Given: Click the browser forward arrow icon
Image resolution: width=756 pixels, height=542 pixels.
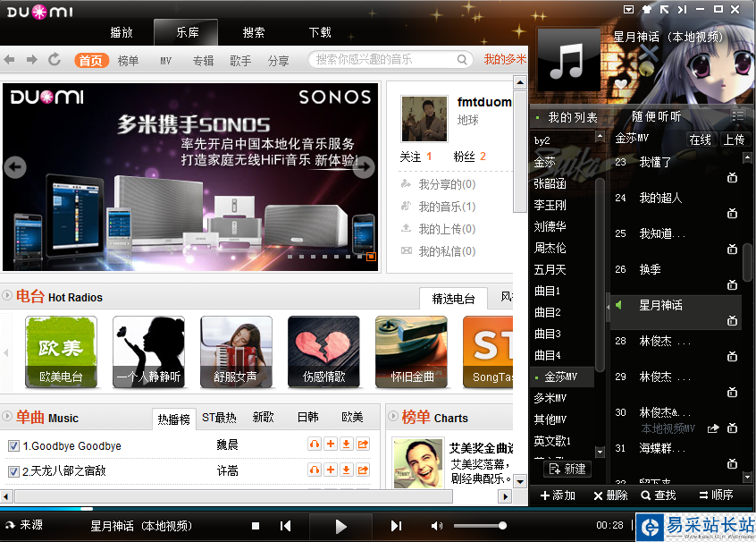Looking at the screenshot, I should 32,60.
